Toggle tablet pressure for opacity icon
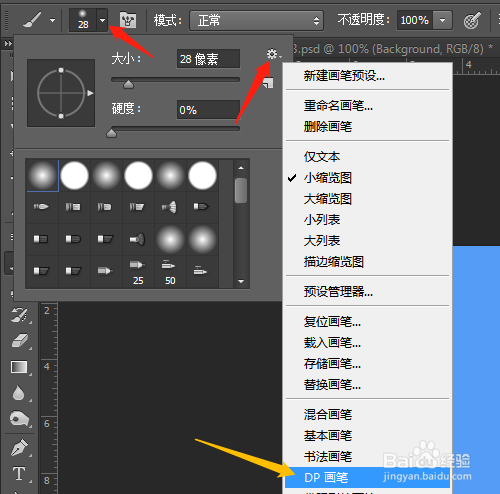 [472, 20]
